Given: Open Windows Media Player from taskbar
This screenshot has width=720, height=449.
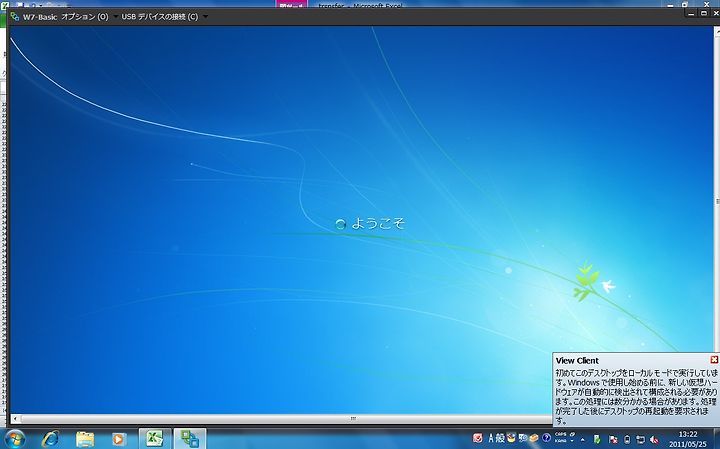Looking at the screenshot, I should pyautogui.click(x=119, y=439).
